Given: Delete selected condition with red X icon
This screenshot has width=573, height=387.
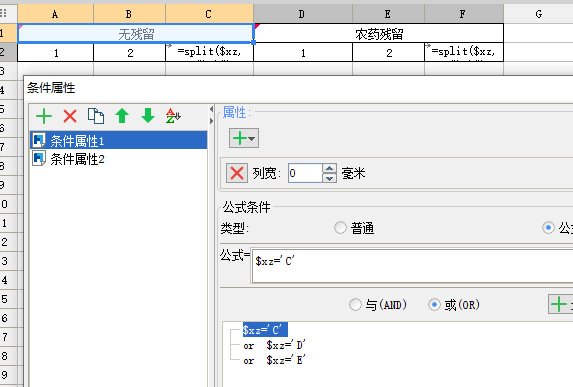Looking at the screenshot, I should pyautogui.click(x=70, y=116).
